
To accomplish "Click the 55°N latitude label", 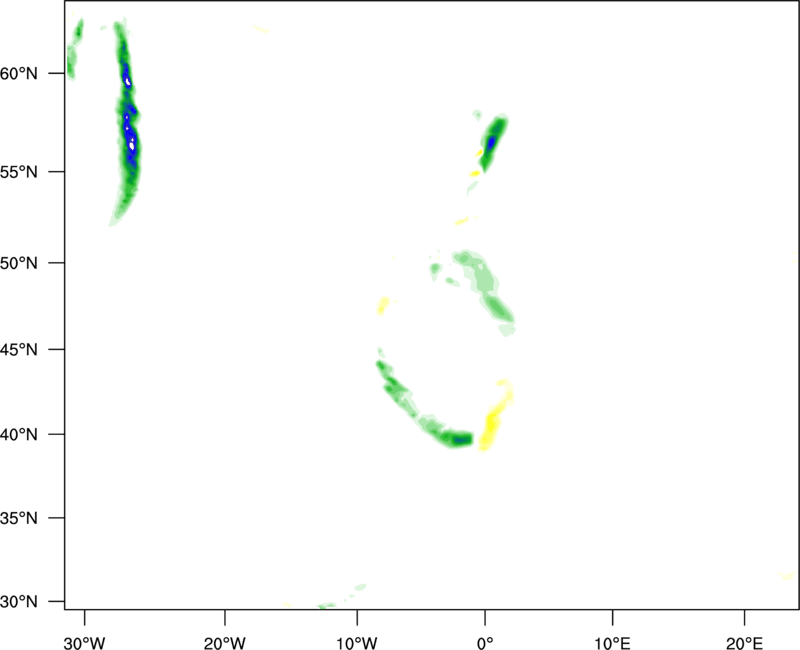I will (x=19, y=172).
